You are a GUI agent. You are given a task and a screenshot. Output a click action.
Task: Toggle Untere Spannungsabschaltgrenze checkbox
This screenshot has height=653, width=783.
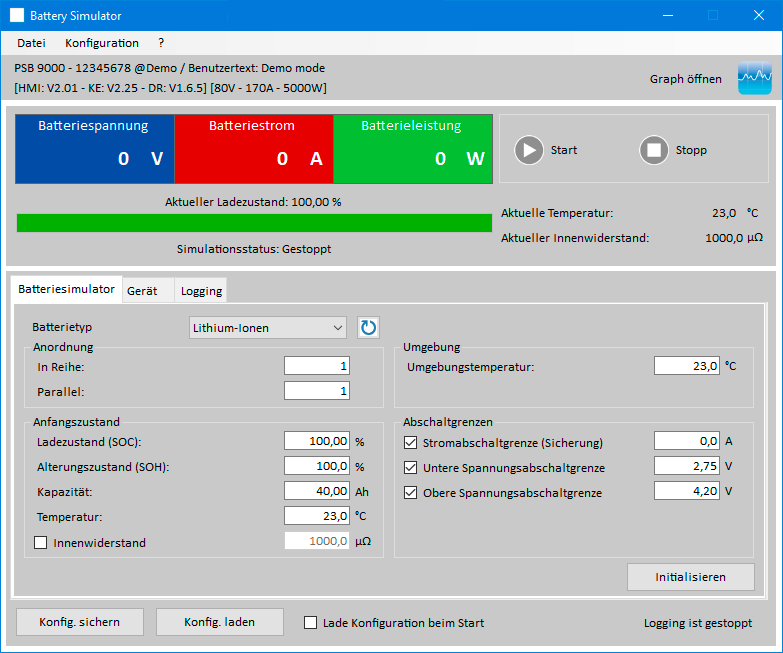[410, 467]
